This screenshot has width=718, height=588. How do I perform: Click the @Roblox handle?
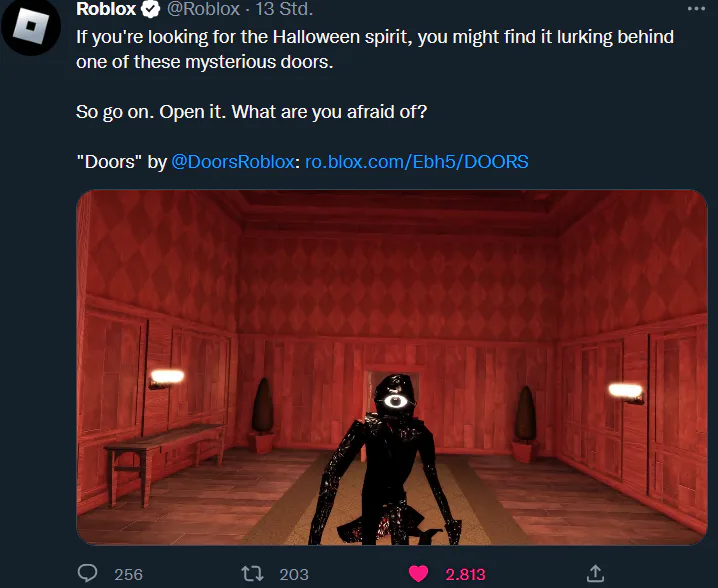[x=203, y=9]
